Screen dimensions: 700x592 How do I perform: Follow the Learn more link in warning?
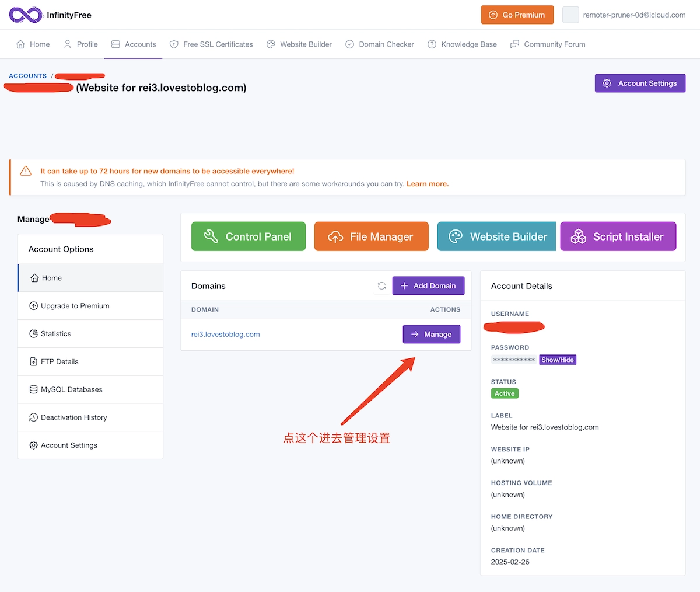tap(427, 184)
